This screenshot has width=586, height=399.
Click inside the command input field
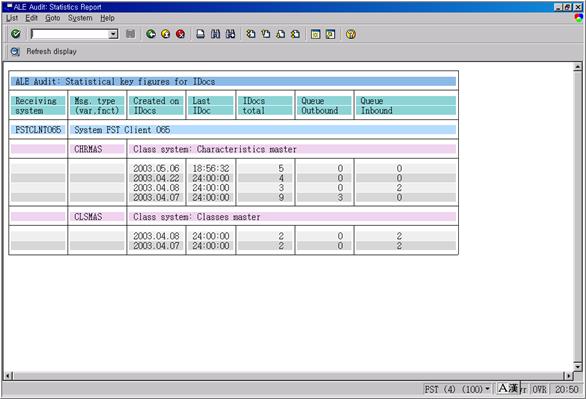tap(70, 34)
